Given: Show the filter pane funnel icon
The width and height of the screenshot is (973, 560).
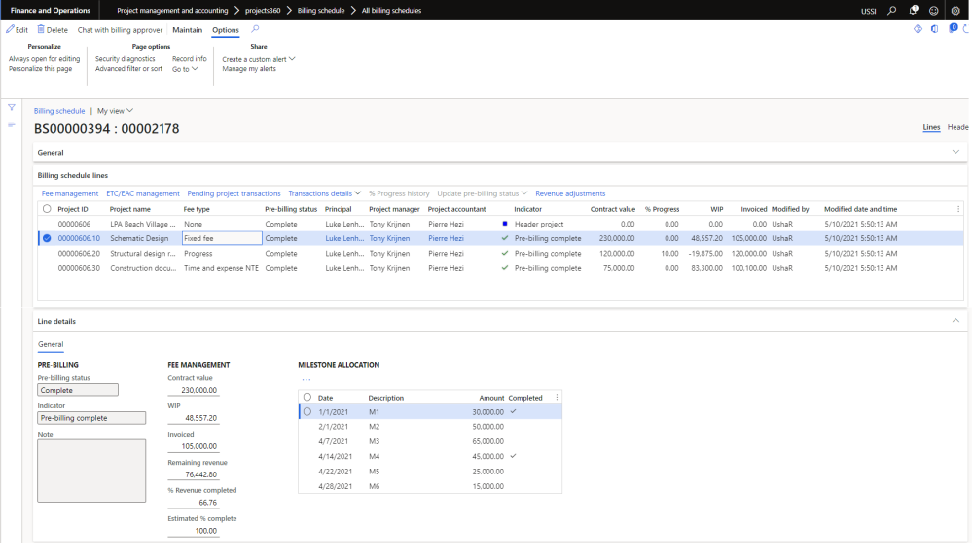Looking at the screenshot, I should [12, 107].
